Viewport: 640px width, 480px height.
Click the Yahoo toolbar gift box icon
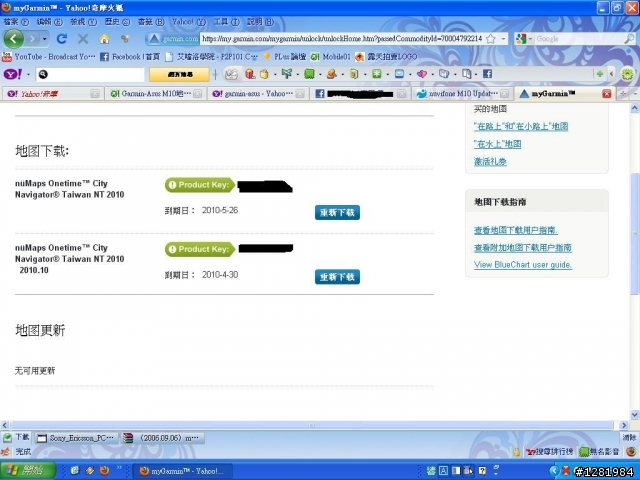pos(250,74)
